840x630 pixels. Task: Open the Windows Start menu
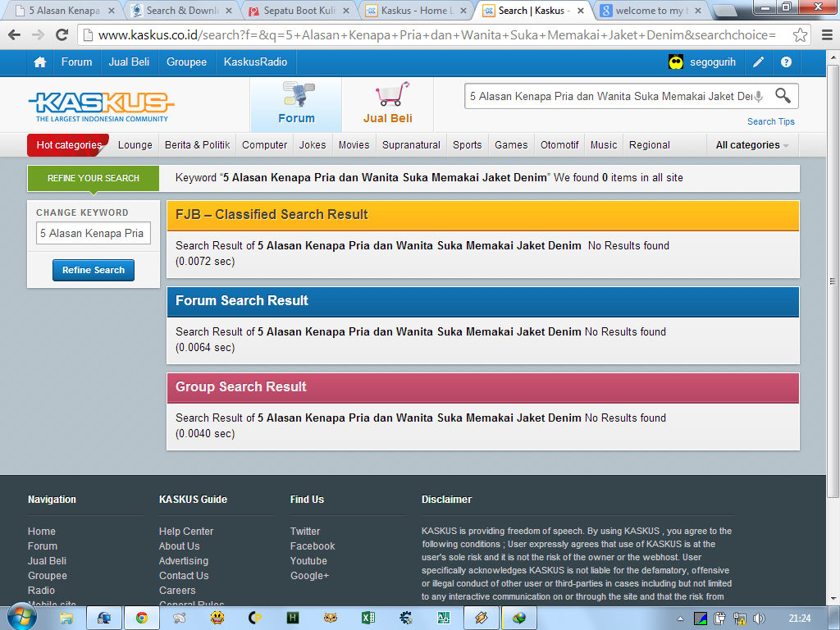(x=21, y=618)
